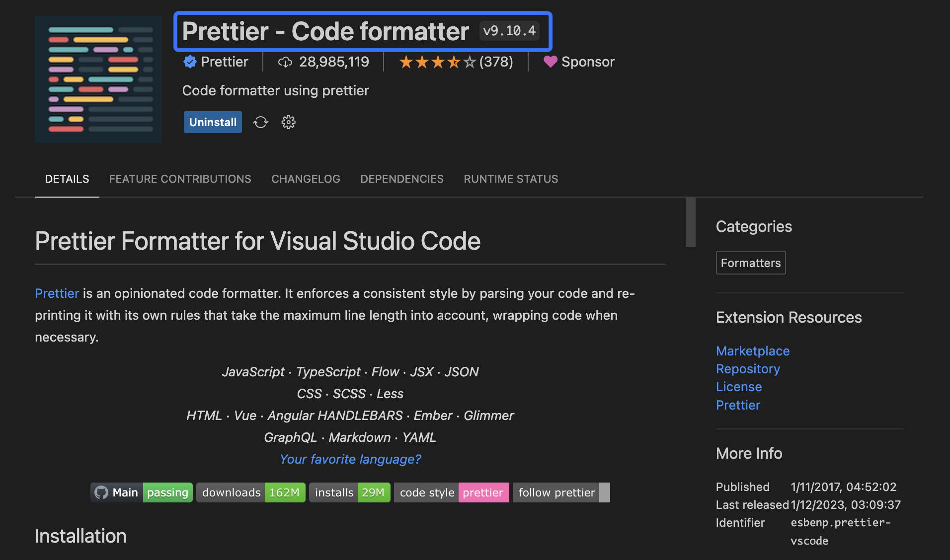The width and height of the screenshot is (950, 560).
Task: Click the Prettier extension logo thumbnail
Action: pyautogui.click(x=98, y=79)
